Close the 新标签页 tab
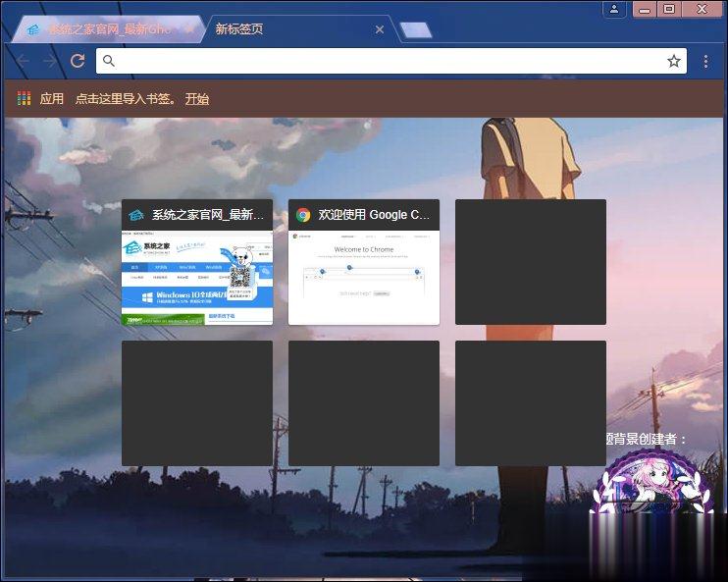The height and width of the screenshot is (582, 728). click(x=380, y=29)
